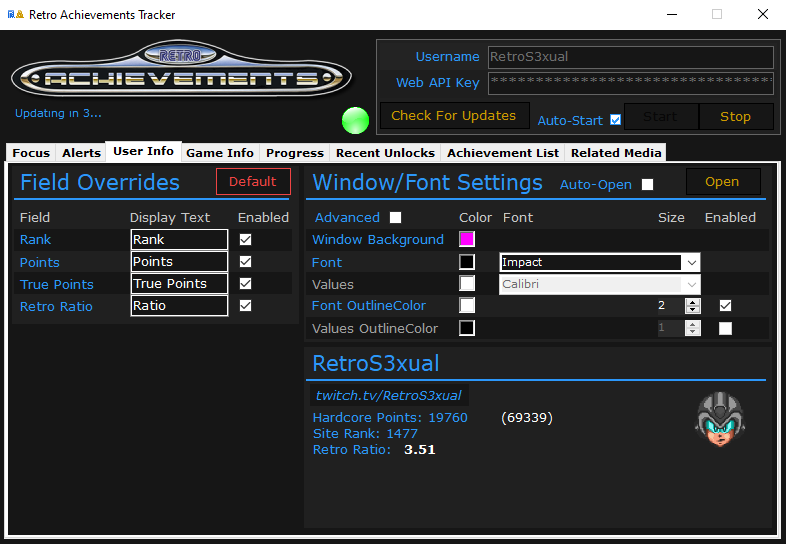Click the Hardcore Points: 19760 text
The height and width of the screenshot is (544, 786).
click(390, 418)
